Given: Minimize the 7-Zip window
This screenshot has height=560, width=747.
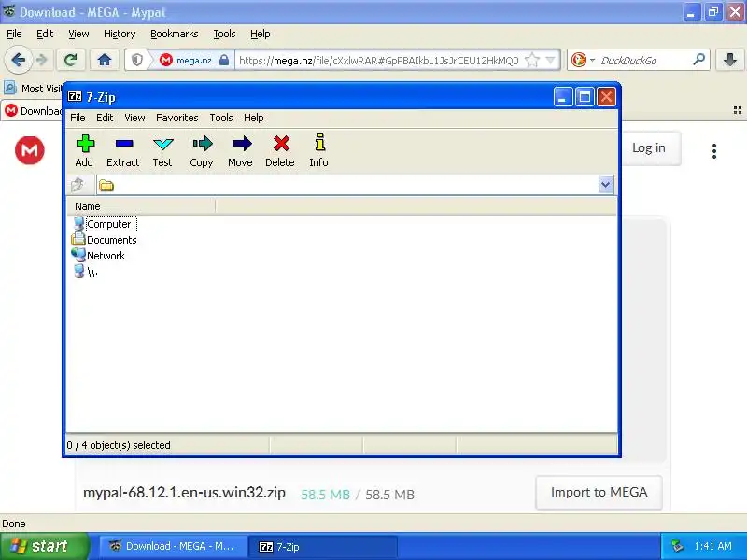Looking at the screenshot, I should pos(563,97).
